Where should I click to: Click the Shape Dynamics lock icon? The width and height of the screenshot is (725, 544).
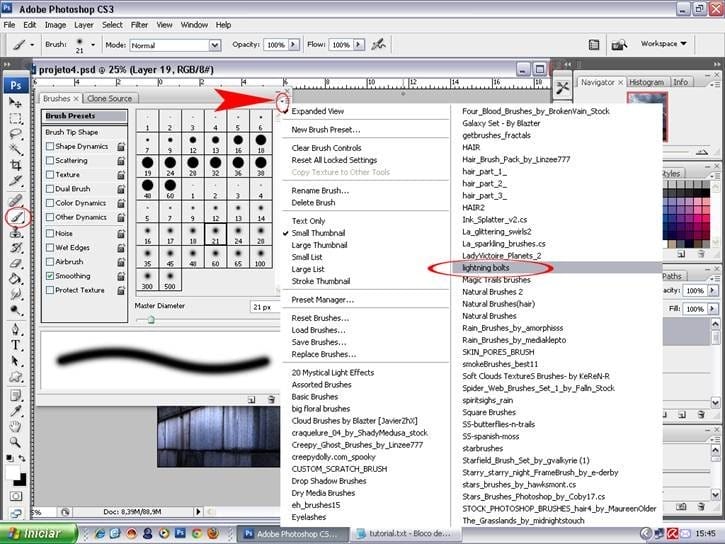(x=121, y=147)
